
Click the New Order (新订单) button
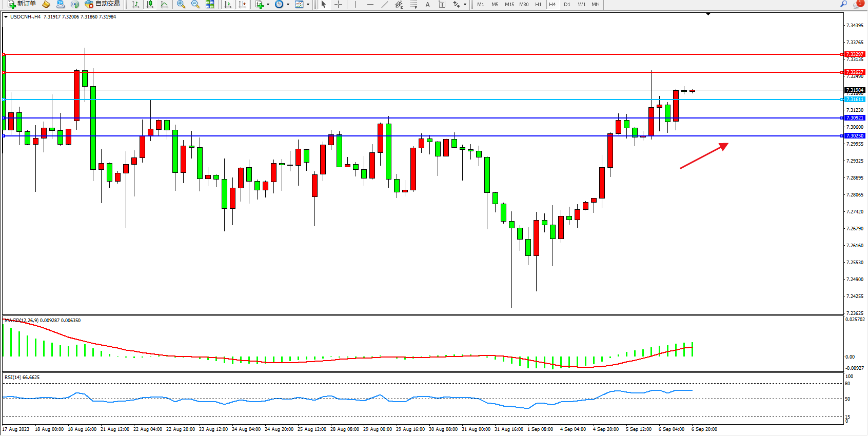pos(22,4)
